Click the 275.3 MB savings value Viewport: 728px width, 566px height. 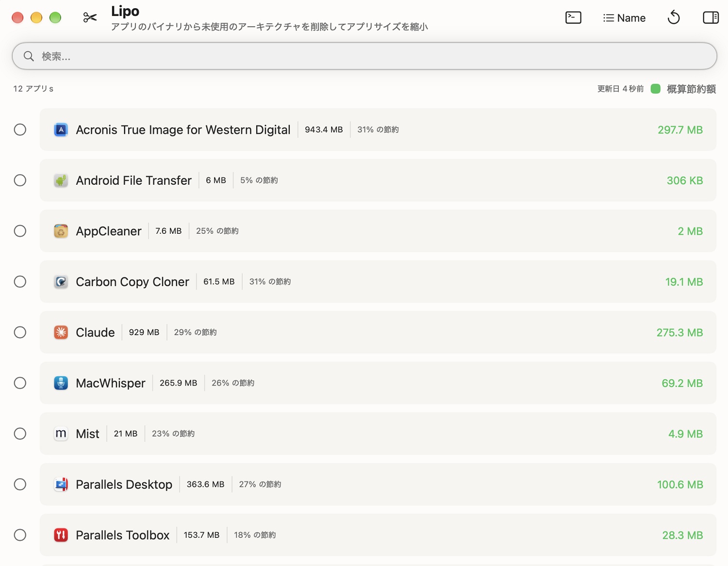679,333
